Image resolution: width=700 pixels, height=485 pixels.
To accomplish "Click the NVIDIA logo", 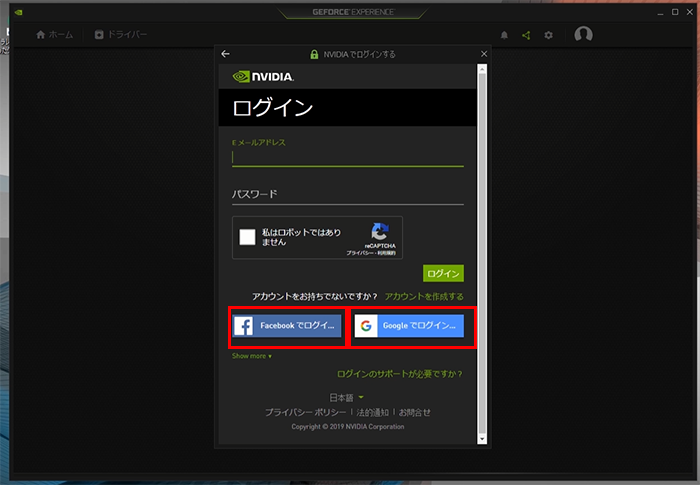I will coord(263,77).
